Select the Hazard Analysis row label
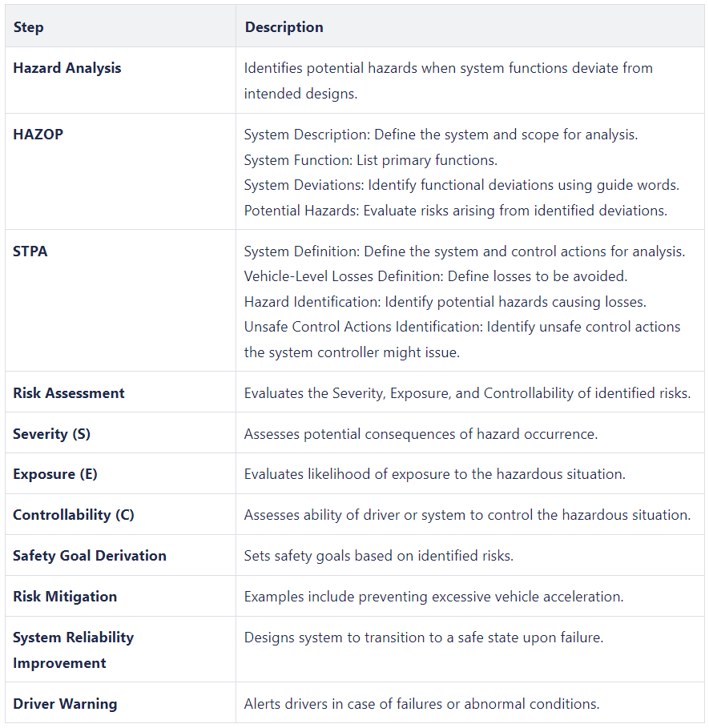Screen dimensions: 709x728 (x=67, y=68)
